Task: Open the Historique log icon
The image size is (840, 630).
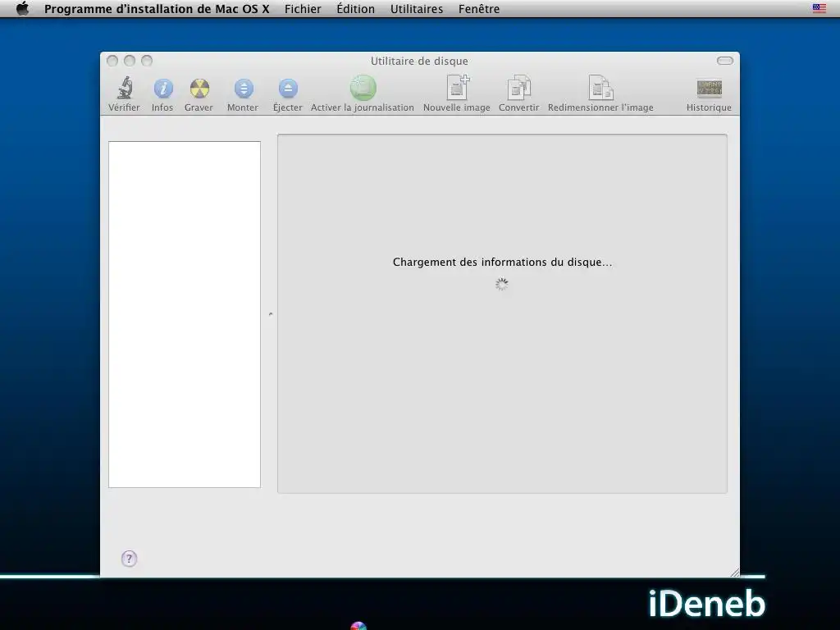Action: tap(710, 89)
